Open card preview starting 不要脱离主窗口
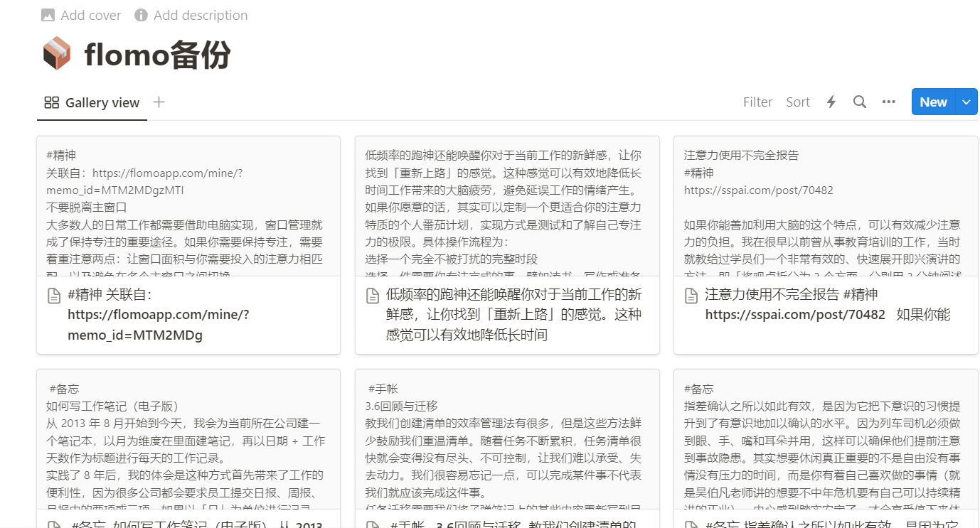The width and height of the screenshot is (980, 528). [x=188, y=206]
